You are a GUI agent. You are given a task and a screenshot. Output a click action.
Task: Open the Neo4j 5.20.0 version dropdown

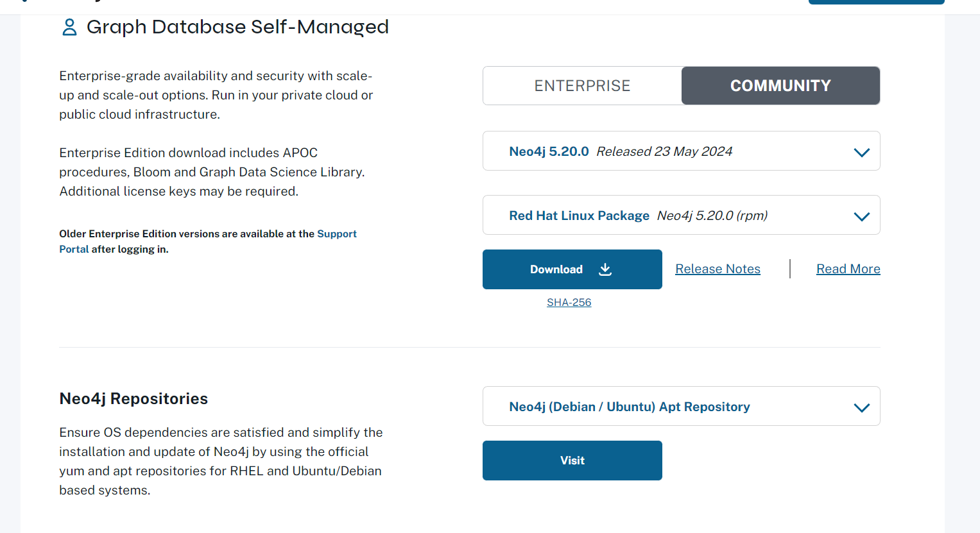coord(681,151)
